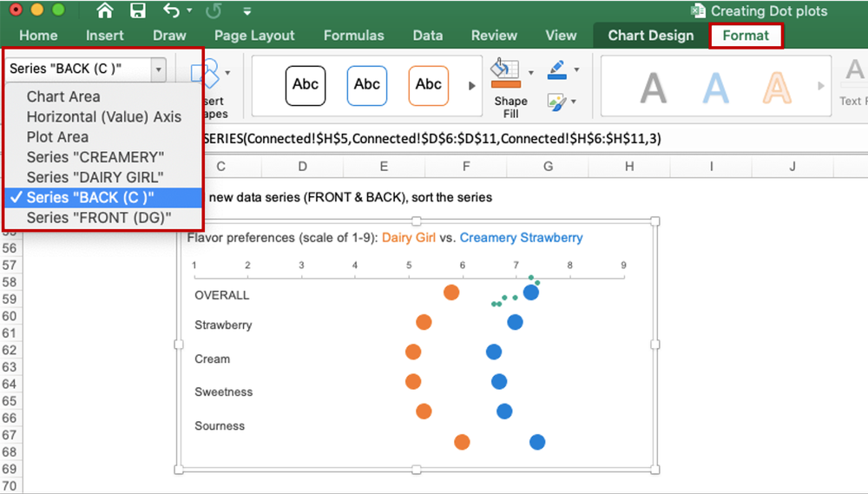Viewport: 868px width, 494px height.
Task: Click the Home icon in title bar
Action: [105, 10]
